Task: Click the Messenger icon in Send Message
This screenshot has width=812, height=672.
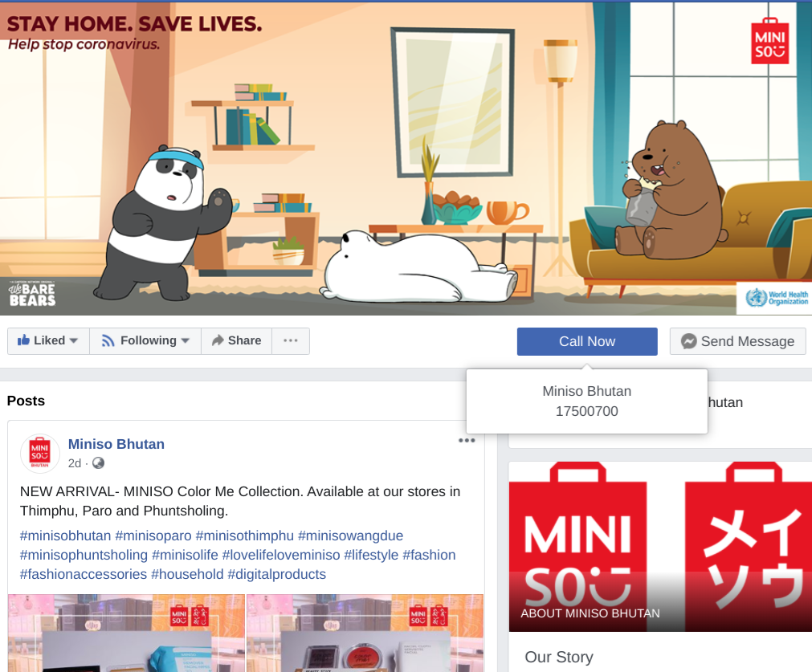Action: tap(688, 341)
